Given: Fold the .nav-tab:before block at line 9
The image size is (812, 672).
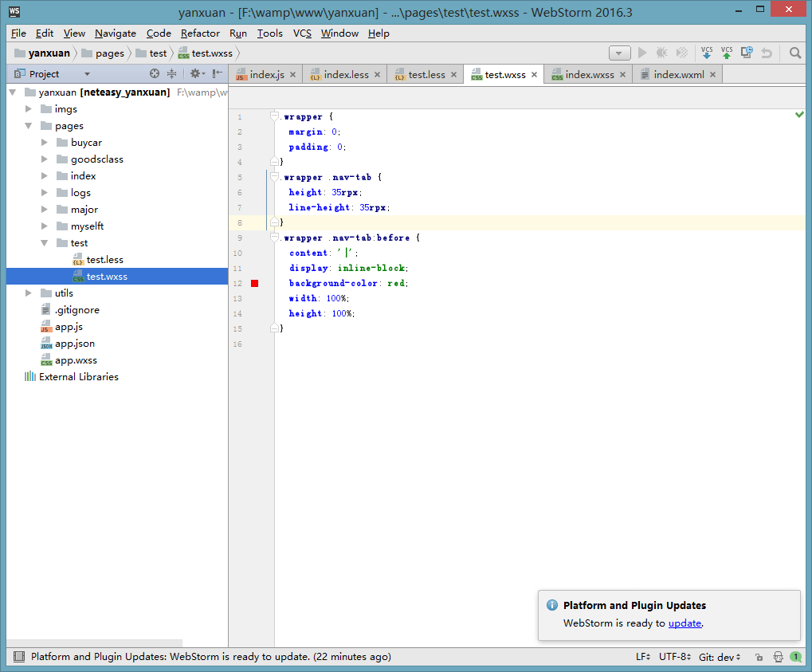Looking at the screenshot, I should [274, 238].
